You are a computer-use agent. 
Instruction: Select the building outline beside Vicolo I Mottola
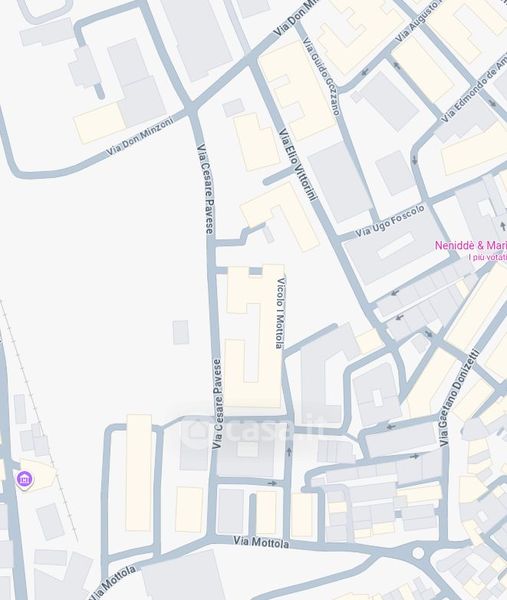[254, 336]
